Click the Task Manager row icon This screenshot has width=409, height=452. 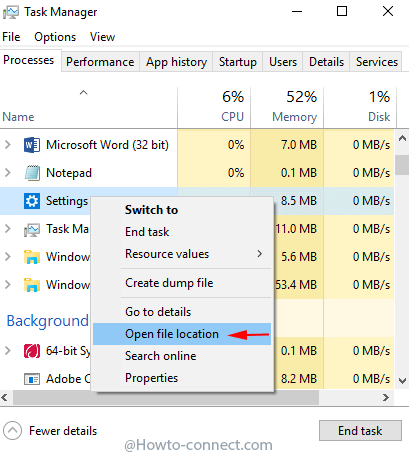[32, 229]
